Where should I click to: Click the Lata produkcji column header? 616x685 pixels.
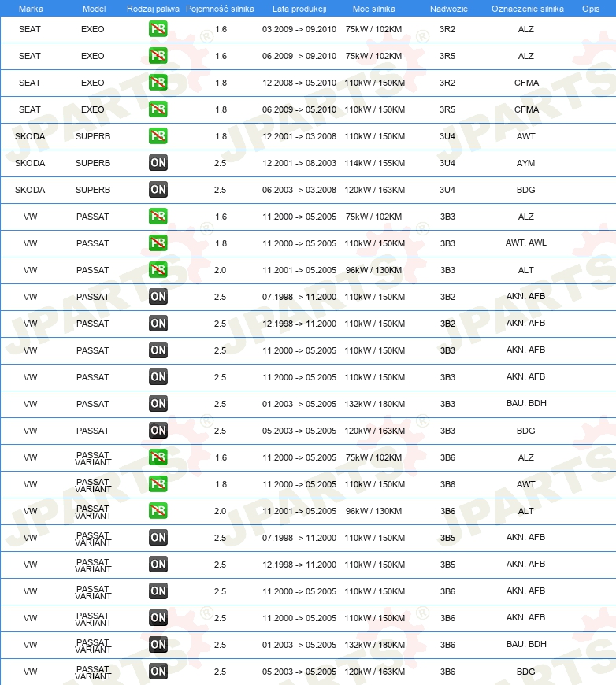[x=299, y=9]
